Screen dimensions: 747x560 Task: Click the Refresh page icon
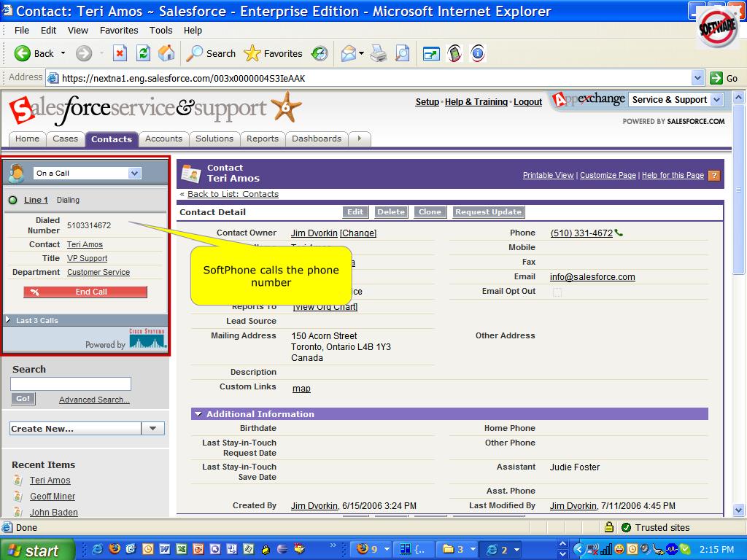pyautogui.click(x=143, y=53)
